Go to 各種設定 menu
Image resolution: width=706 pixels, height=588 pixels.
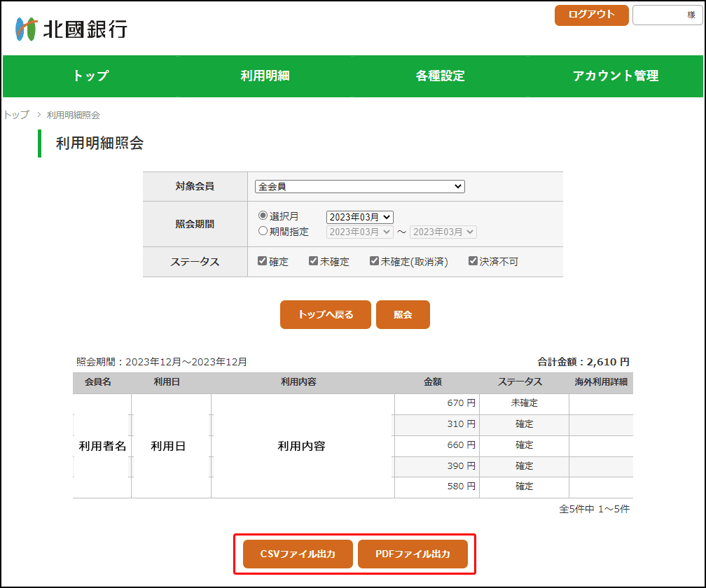point(440,76)
